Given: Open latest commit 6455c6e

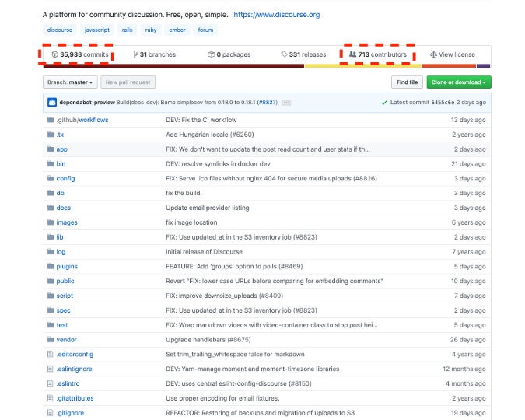Looking at the screenshot, I should (x=443, y=103).
